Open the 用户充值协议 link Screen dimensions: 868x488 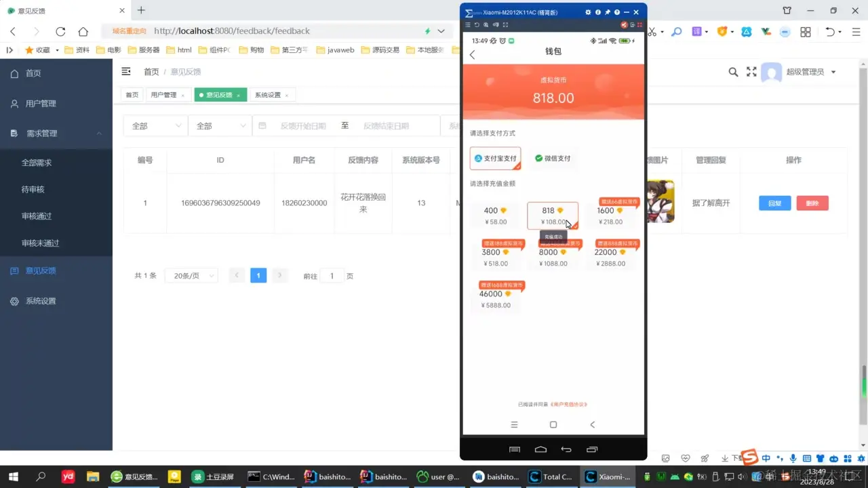tap(569, 405)
